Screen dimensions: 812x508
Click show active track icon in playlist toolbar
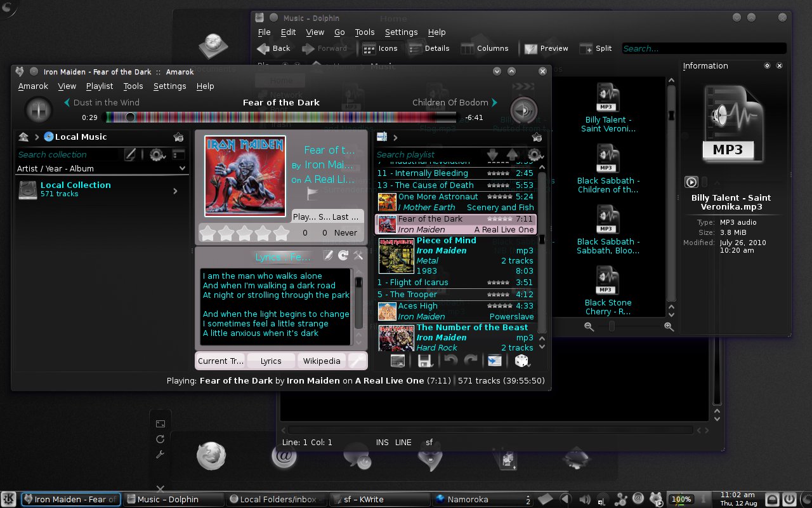[494, 361]
